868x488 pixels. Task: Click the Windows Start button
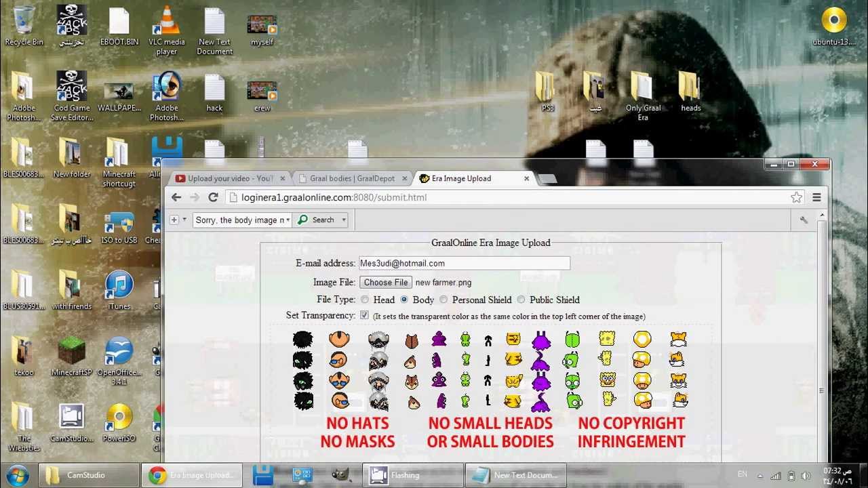(x=17, y=475)
